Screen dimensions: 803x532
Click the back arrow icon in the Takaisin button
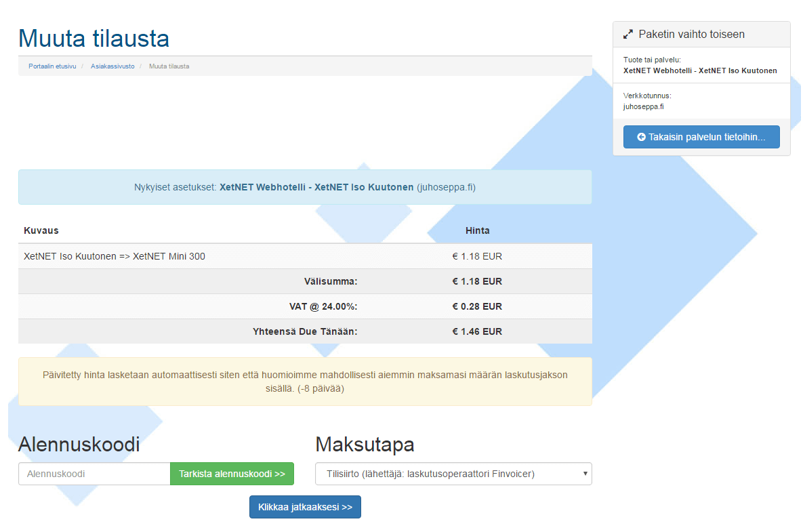(x=641, y=137)
